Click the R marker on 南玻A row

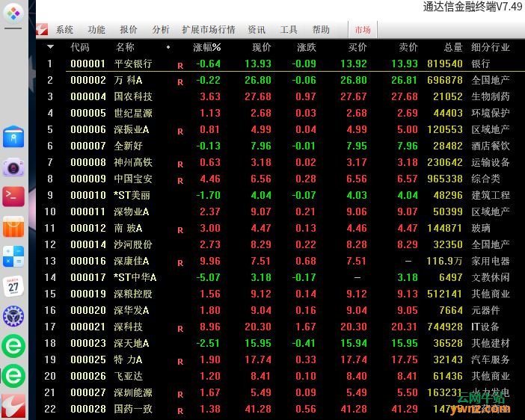click(180, 230)
